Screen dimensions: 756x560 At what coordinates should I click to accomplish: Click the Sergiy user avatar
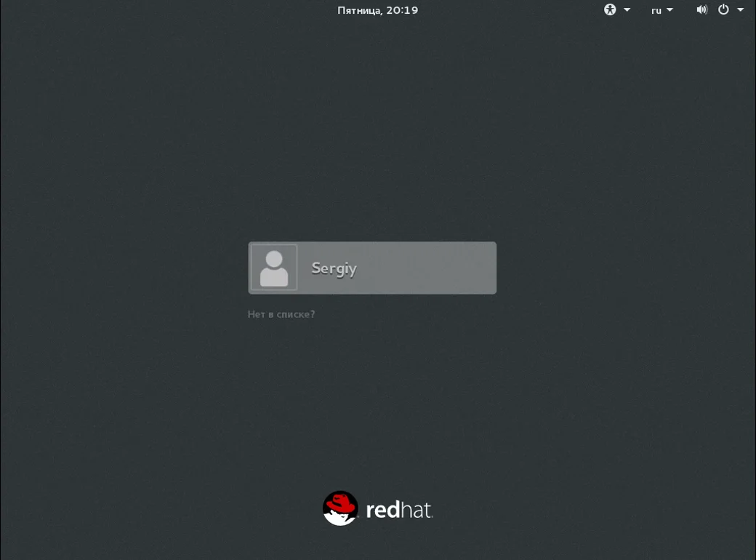(x=274, y=268)
